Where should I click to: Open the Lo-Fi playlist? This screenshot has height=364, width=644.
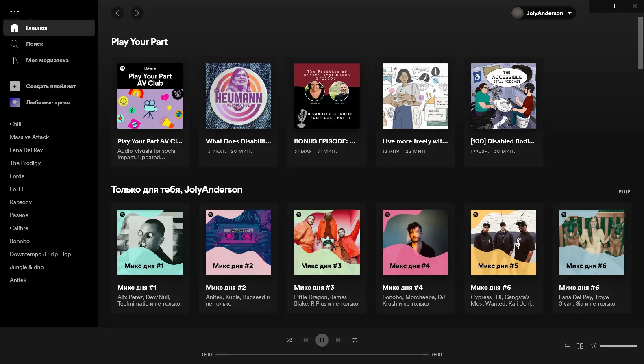[x=16, y=189]
